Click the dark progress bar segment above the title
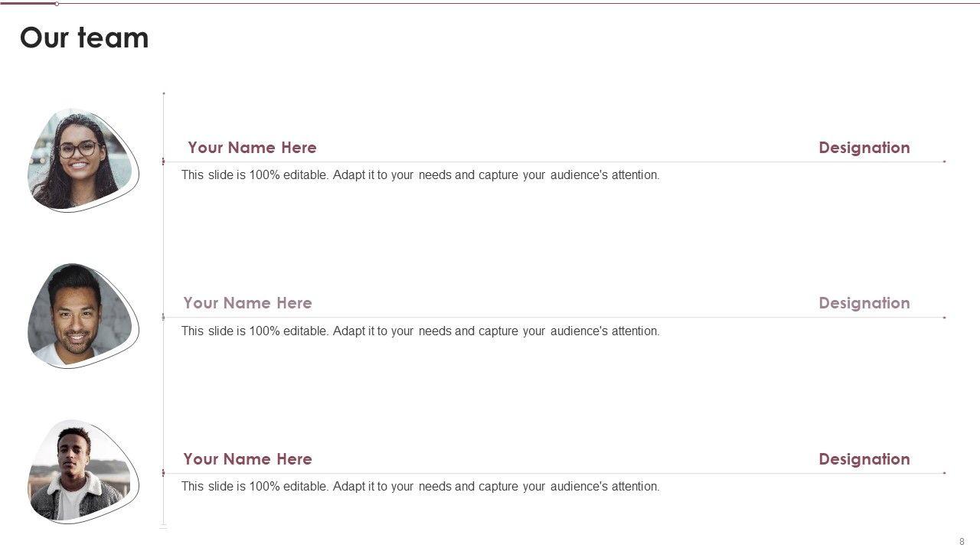 point(28,3)
